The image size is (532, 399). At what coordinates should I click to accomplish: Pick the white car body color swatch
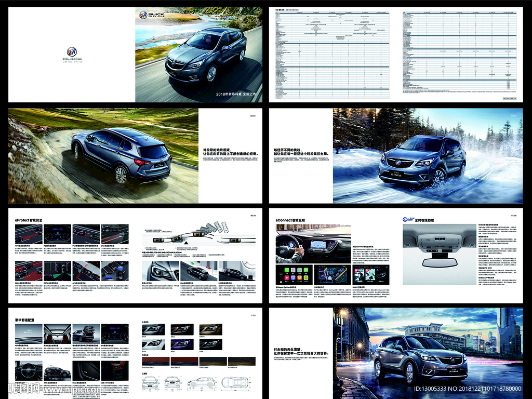click(153, 344)
